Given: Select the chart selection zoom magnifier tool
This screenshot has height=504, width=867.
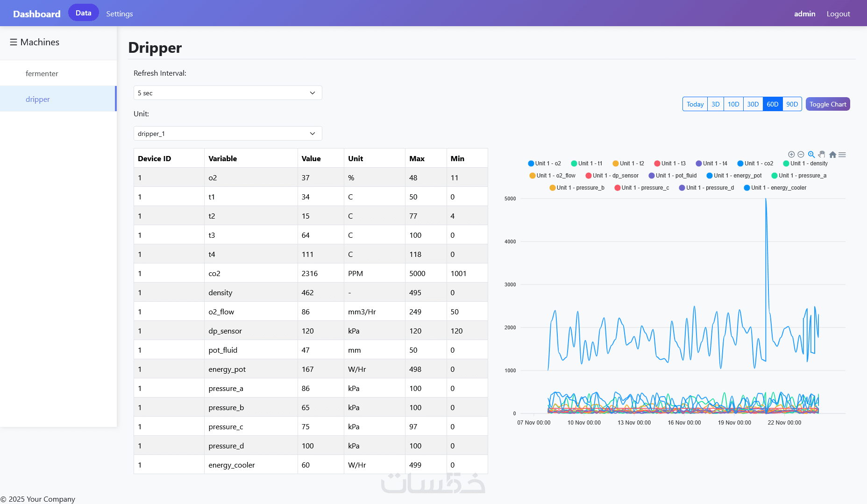Looking at the screenshot, I should coord(811,155).
